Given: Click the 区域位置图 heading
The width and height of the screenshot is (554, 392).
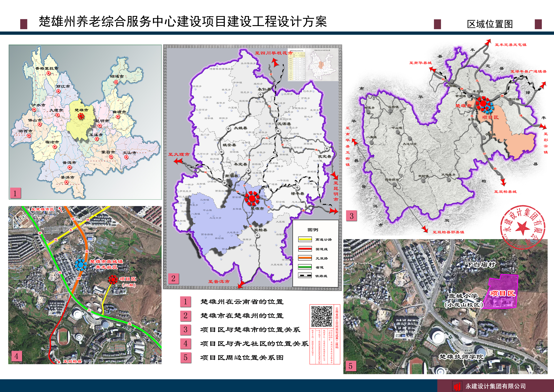Looking at the screenshot, I should 490,24.
